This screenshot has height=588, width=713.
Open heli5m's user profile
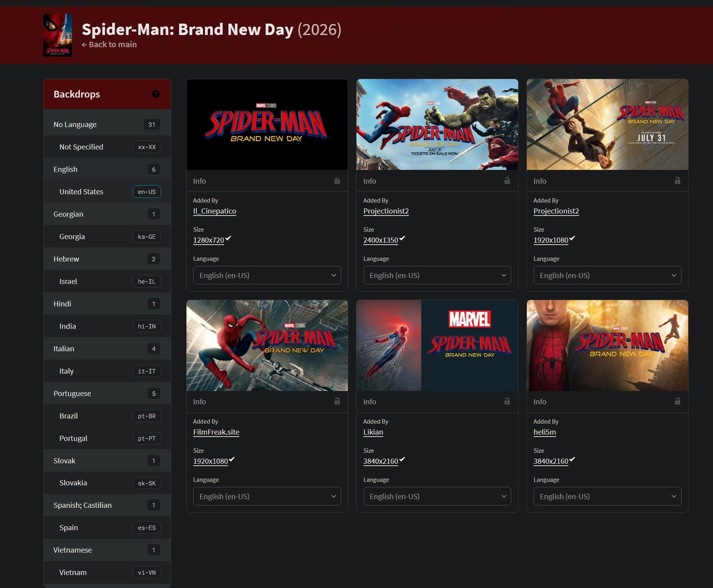(x=545, y=432)
